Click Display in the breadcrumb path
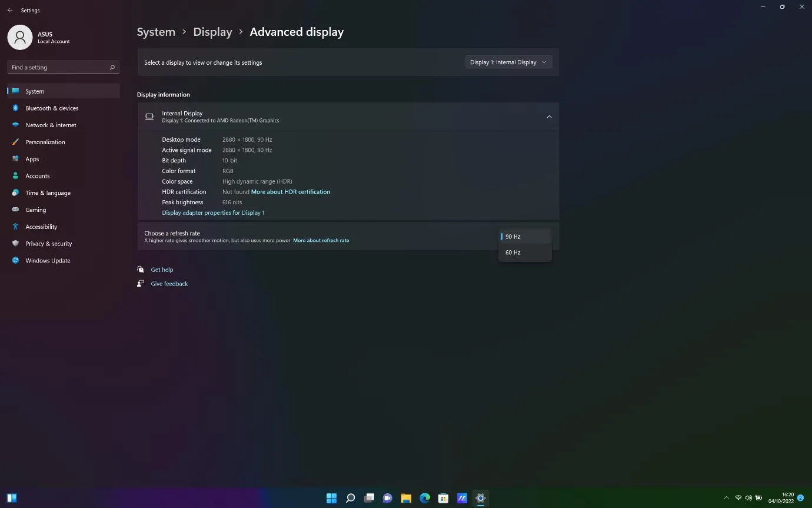The width and height of the screenshot is (812, 508). pos(212,32)
